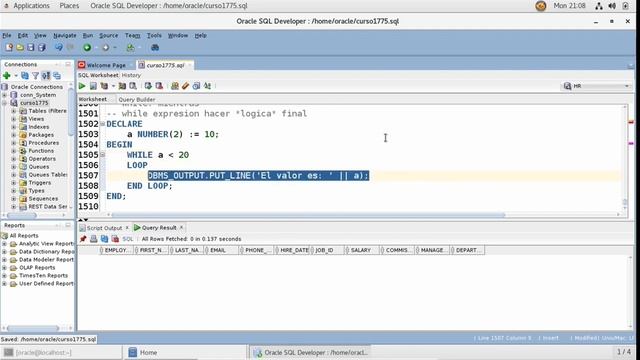This screenshot has height=360, width=640.
Task: Switch to the History tab
Action: 131,75
